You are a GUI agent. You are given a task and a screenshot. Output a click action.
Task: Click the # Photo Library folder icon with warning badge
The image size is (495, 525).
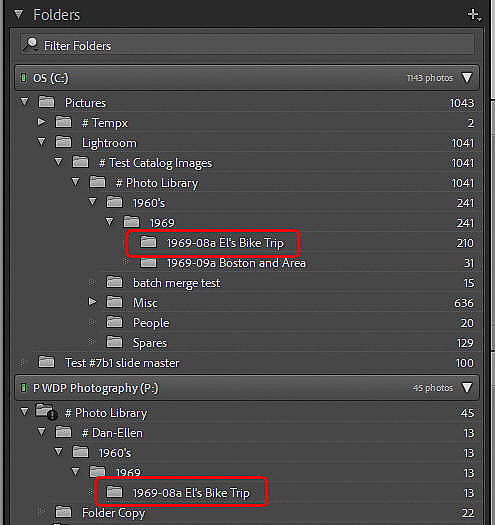(x=47, y=411)
